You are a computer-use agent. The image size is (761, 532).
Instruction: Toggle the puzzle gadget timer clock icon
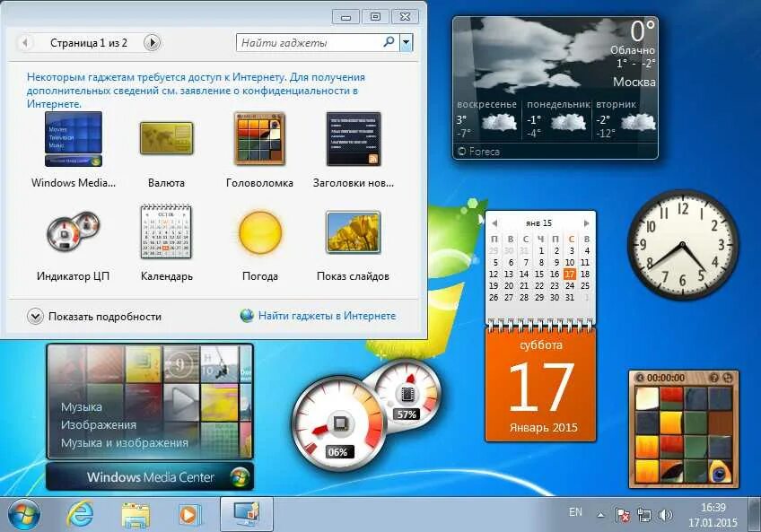pyautogui.click(x=639, y=378)
